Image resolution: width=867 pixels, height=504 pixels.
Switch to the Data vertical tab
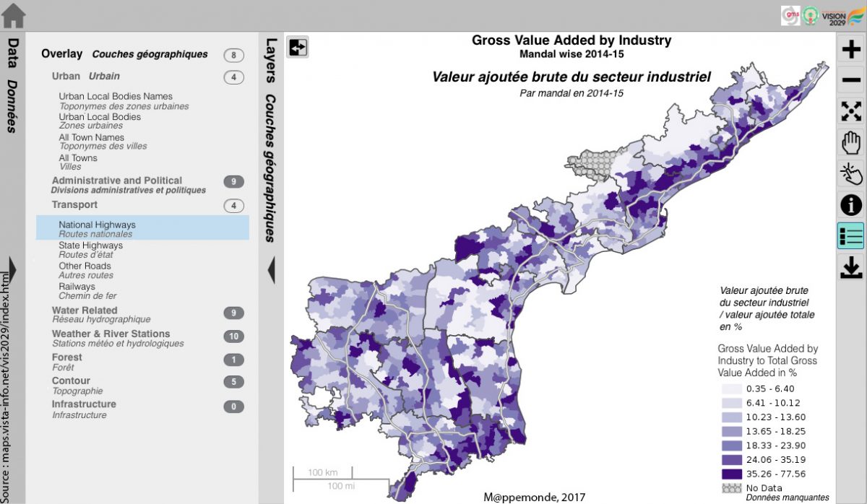pyautogui.click(x=13, y=85)
